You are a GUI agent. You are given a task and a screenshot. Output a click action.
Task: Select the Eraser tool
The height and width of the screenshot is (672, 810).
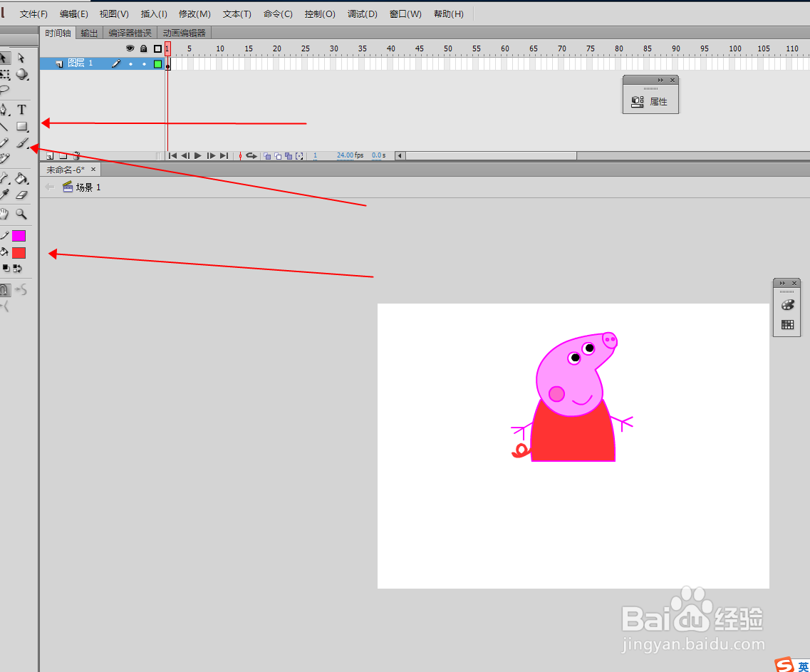[x=21, y=195]
